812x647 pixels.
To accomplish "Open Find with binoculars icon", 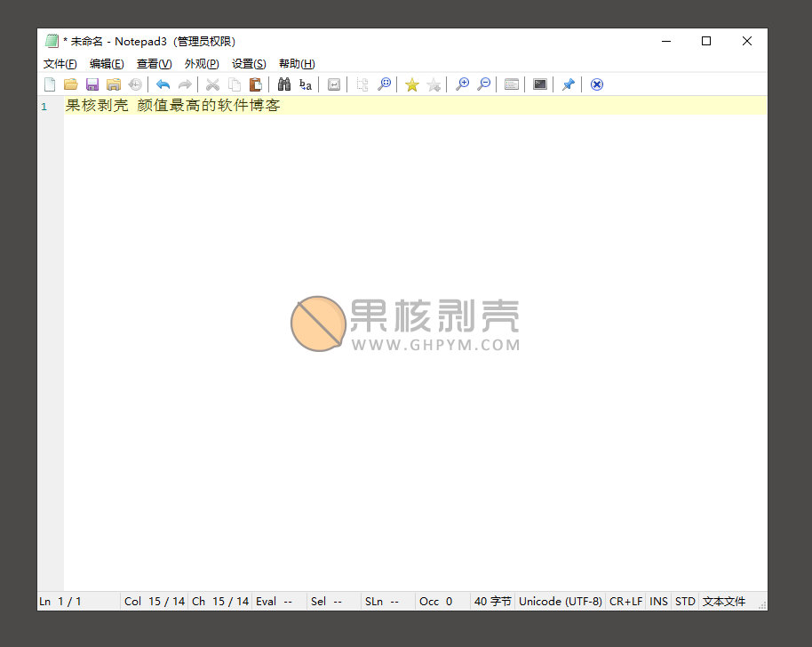I will [x=284, y=84].
